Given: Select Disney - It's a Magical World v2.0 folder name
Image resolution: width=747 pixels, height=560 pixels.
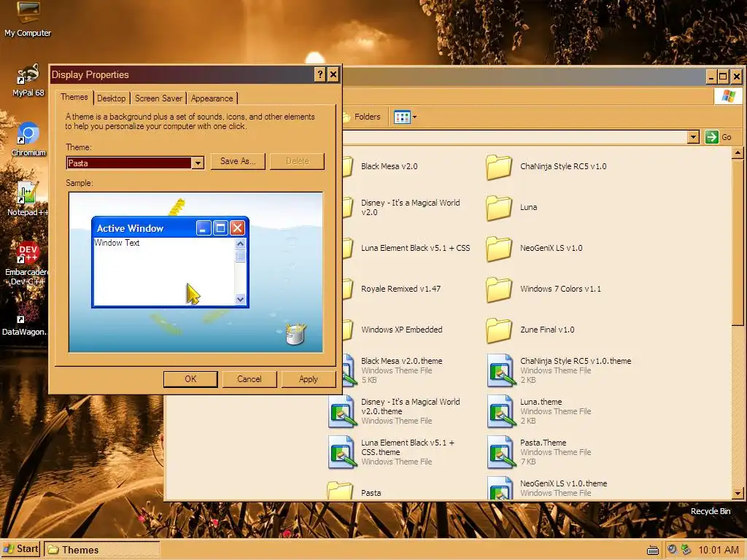Looking at the screenshot, I should (410, 207).
